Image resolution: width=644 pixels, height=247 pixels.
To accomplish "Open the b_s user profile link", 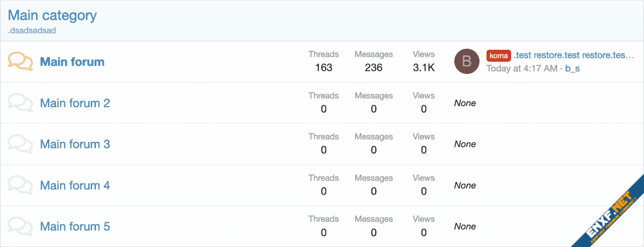I will point(572,68).
